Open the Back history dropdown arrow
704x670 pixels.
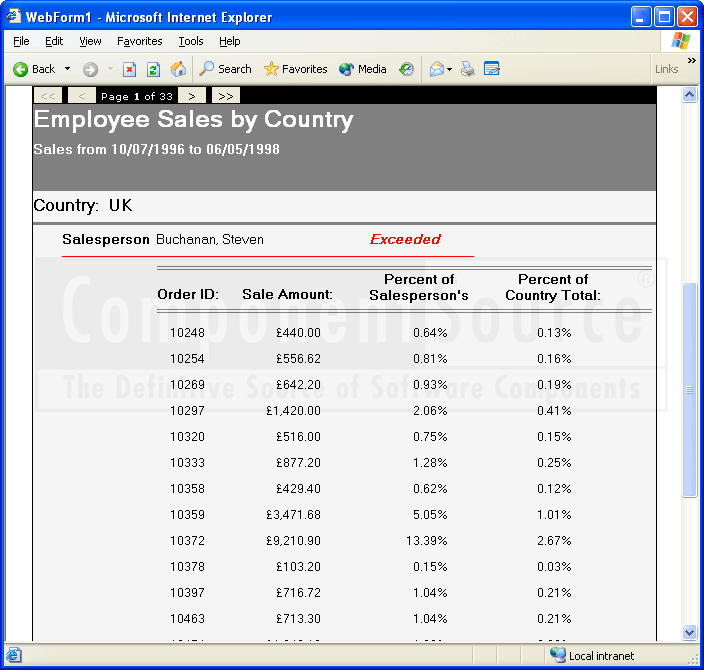click(67, 69)
